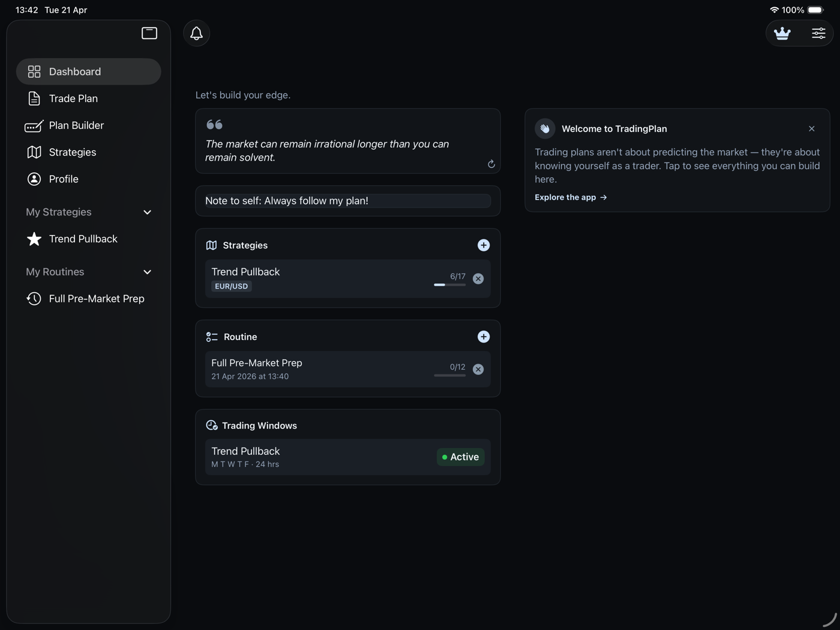Open Trade Plan in sidebar

(x=88, y=98)
